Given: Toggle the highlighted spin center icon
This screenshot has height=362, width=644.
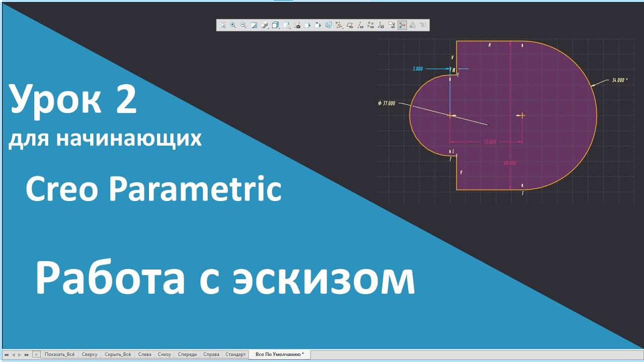Looking at the screenshot, I should point(402,25).
